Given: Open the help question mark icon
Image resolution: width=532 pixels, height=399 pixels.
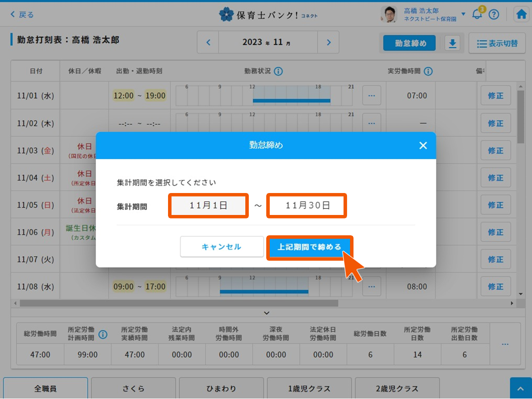Looking at the screenshot, I should coord(494,14).
